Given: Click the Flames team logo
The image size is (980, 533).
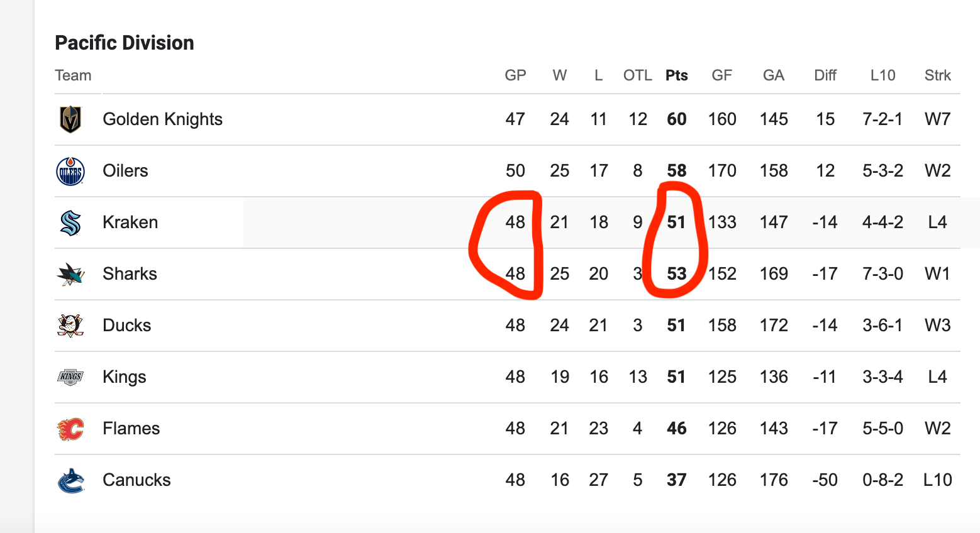Looking at the screenshot, I should coord(70,429).
